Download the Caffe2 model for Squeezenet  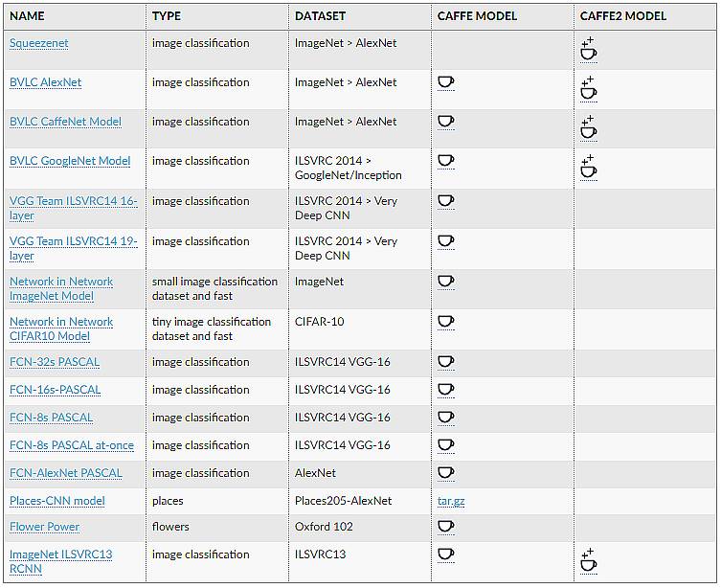[x=589, y=49]
